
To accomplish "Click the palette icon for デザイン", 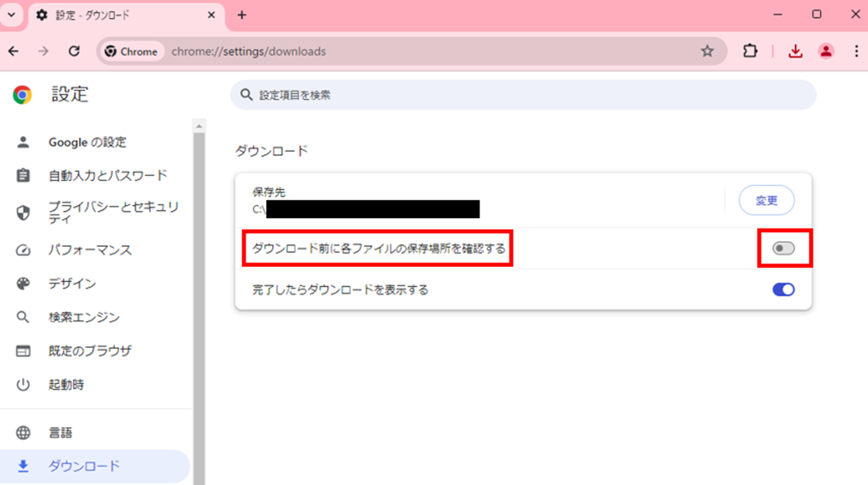I will [x=23, y=284].
